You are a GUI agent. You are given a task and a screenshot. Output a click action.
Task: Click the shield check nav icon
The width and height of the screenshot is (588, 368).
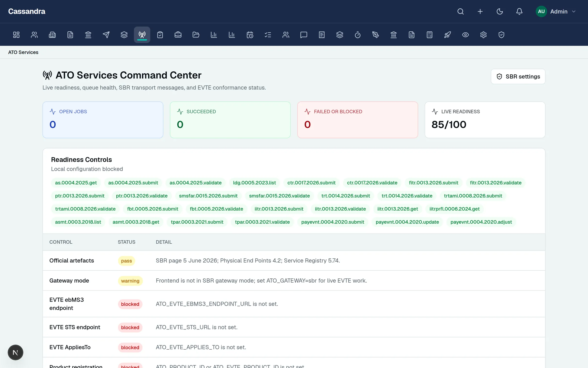[x=501, y=35]
